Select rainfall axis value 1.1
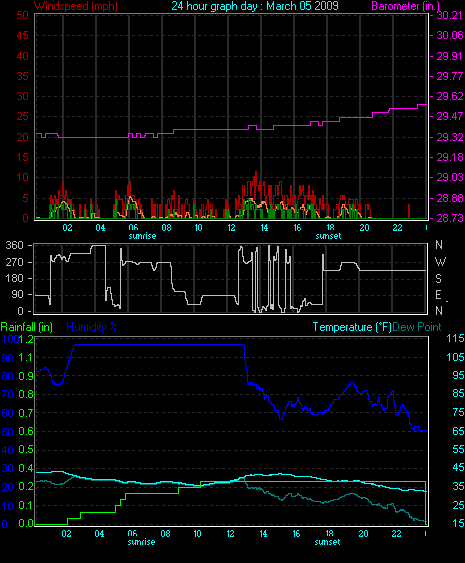The height and width of the screenshot is (563, 465). (25, 357)
